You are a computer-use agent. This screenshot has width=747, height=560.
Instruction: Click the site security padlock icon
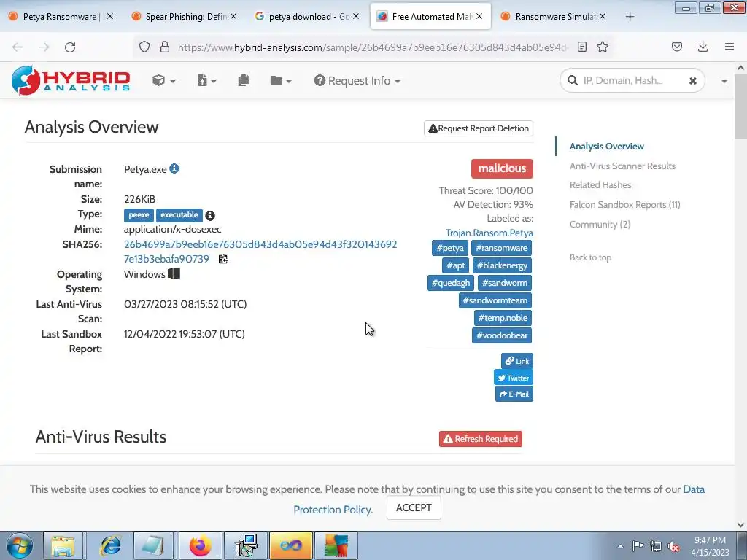pyautogui.click(x=165, y=47)
